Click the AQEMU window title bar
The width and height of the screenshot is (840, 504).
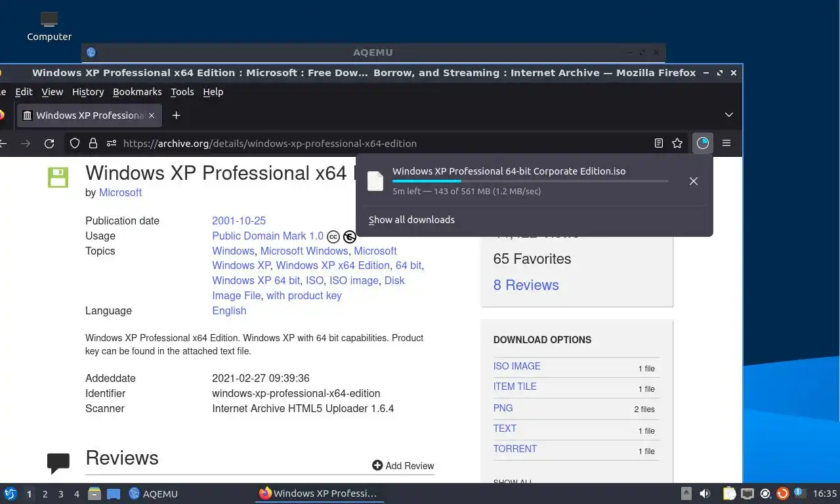pyautogui.click(x=373, y=52)
